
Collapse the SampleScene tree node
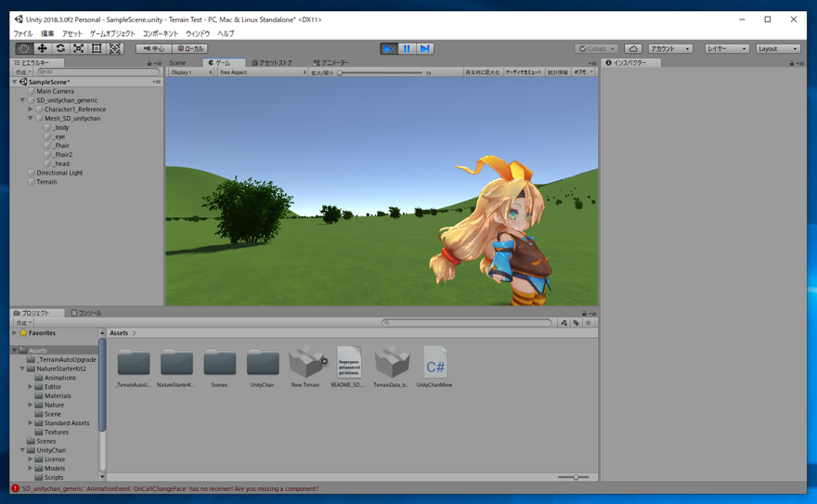[x=15, y=82]
